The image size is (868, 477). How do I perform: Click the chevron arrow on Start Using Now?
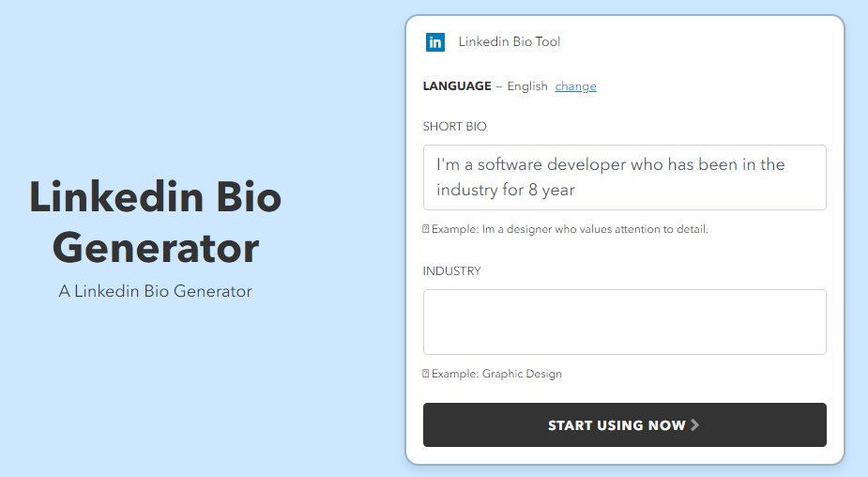[x=695, y=425]
